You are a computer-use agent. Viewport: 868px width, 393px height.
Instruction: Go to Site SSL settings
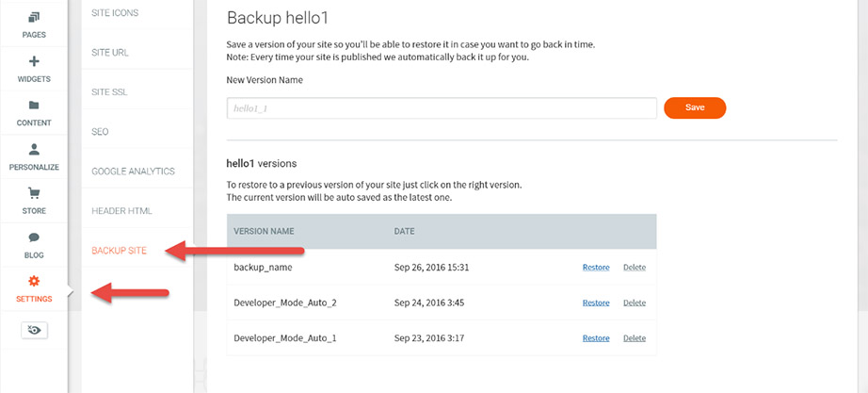pyautogui.click(x=109, y=92)
